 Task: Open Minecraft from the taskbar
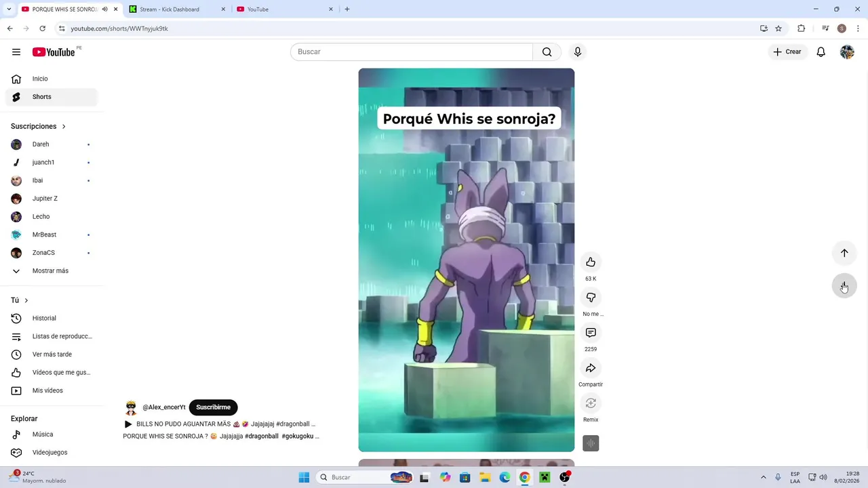[x=544, y=477]
